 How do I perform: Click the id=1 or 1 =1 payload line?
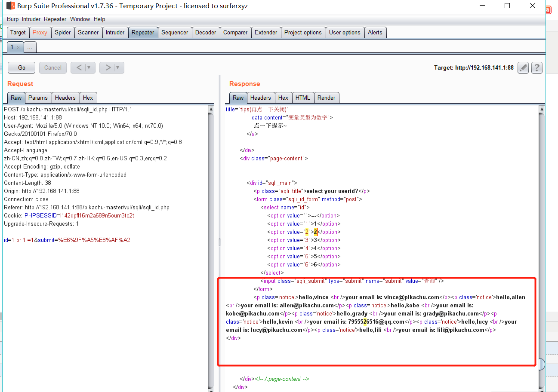pos(67,240)
